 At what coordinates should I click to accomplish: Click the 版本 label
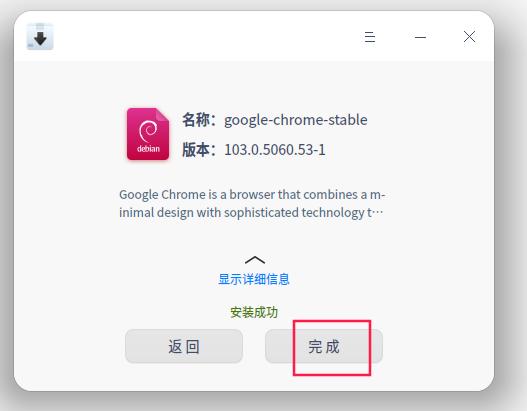[198, 150]
